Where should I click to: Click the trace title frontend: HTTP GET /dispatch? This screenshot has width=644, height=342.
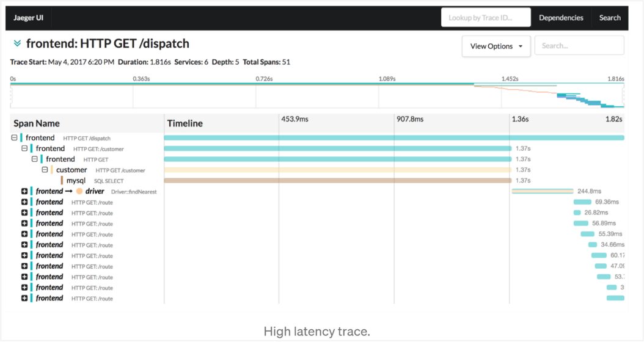(x=108, y=43)
